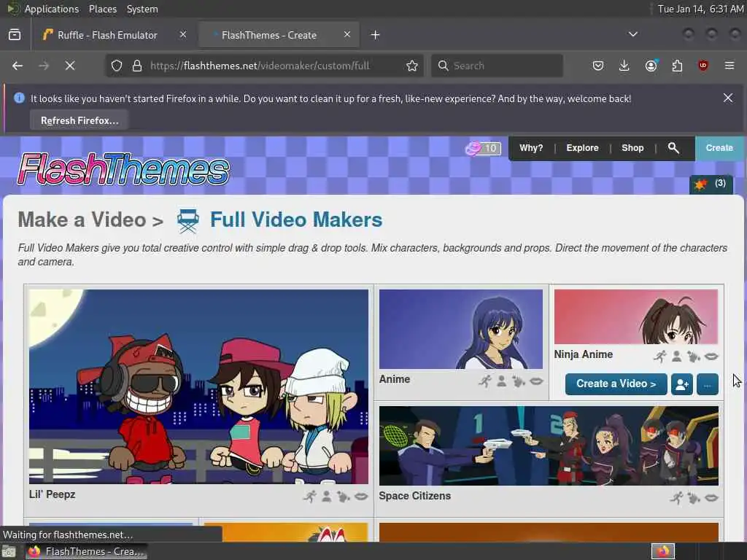This screenshot has height=560, width=747.
Task: Click the lips icon on Ninja Anime card
Action: coord(711,356)
